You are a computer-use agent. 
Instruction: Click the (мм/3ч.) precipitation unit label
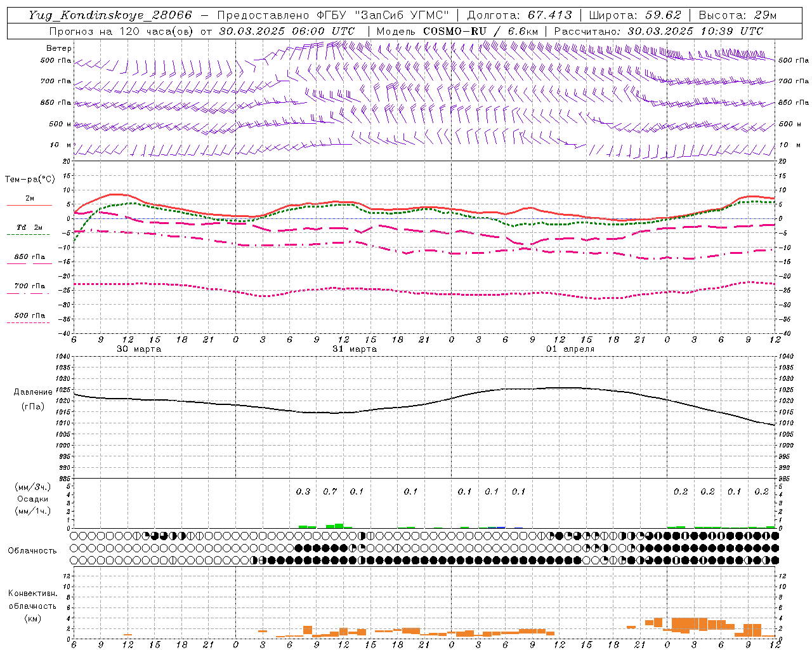click(x=33, y=487)
